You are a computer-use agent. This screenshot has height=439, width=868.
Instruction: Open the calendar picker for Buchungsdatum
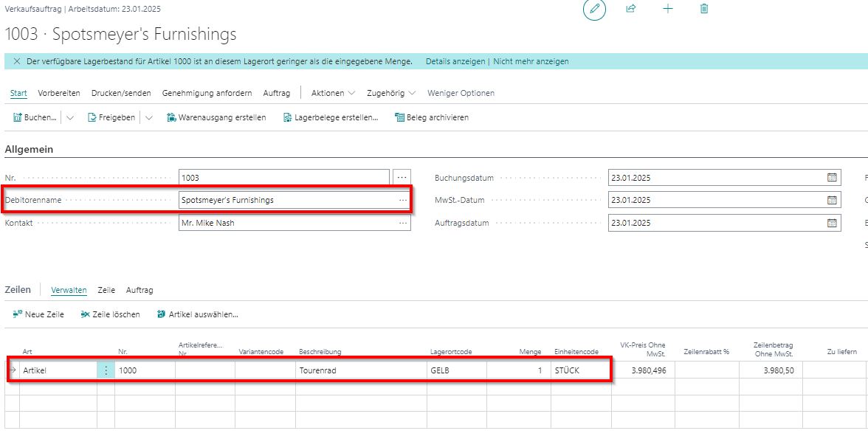[832, 178]
